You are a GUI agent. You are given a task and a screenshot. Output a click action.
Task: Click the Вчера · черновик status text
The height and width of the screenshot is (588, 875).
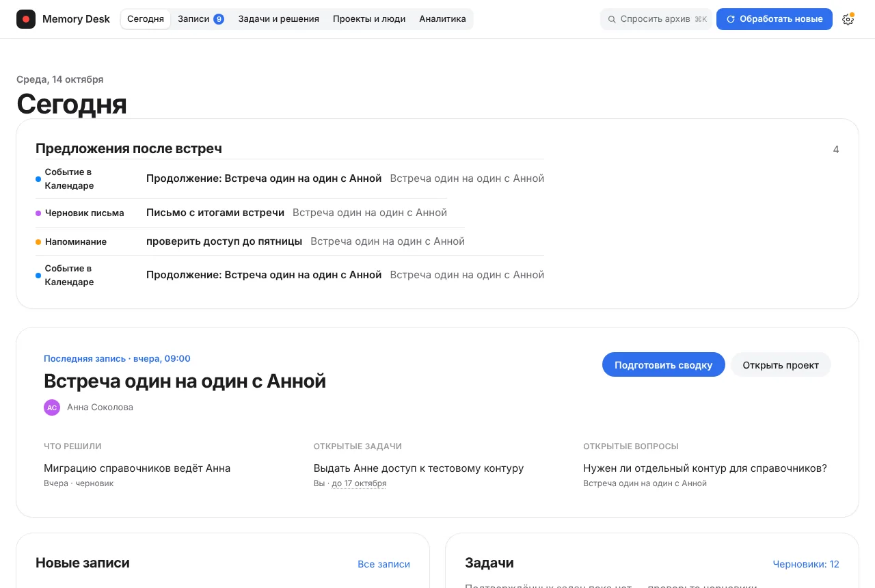coord(79,483)
